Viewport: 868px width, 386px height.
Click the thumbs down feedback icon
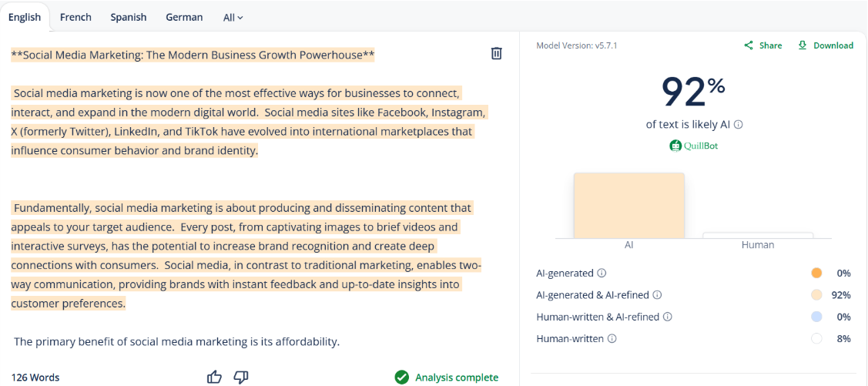coord(241,377)
